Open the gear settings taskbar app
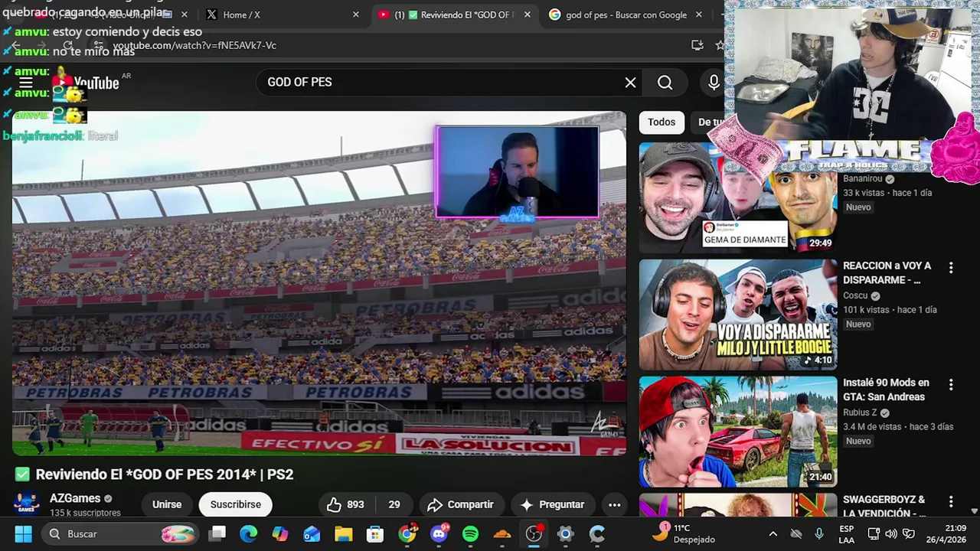The width and height of the screenshot is (980, 551). pos(565,533)
